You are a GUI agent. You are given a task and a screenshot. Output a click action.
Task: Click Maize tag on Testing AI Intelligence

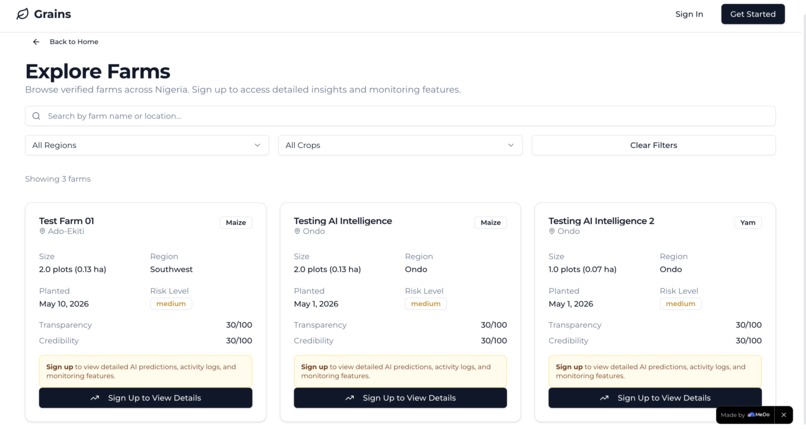coord(490,222)
